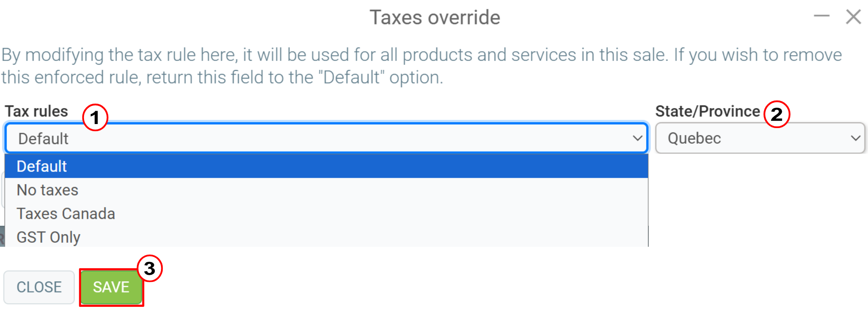
Task: Click the Tax rules chevron arrow
Action: coord(637,138)
